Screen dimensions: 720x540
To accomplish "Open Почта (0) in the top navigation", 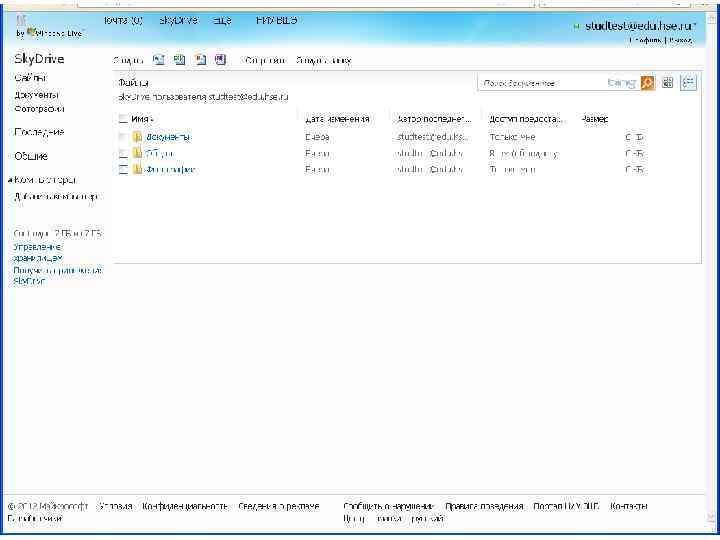I will pos(123,21).
